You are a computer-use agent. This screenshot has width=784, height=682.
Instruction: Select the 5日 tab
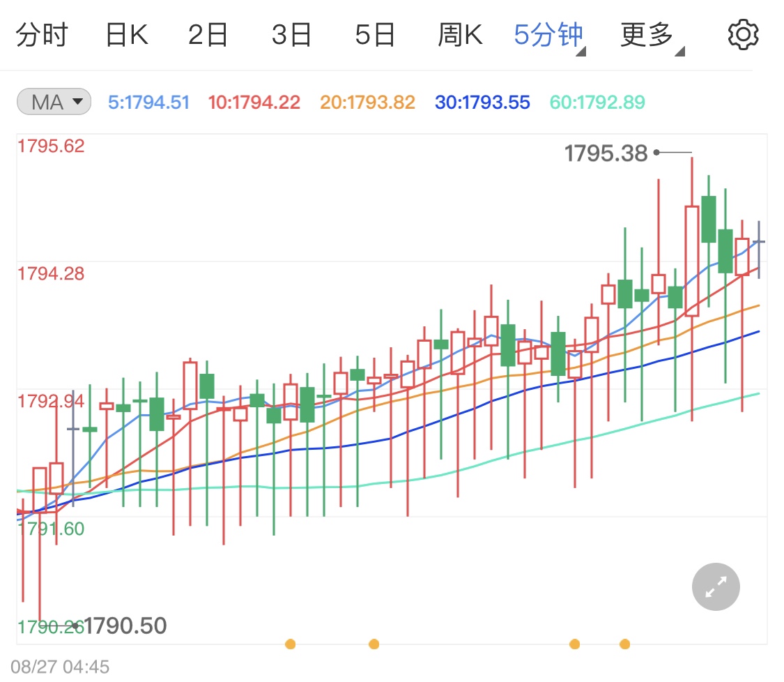click(x=375, y=35)
